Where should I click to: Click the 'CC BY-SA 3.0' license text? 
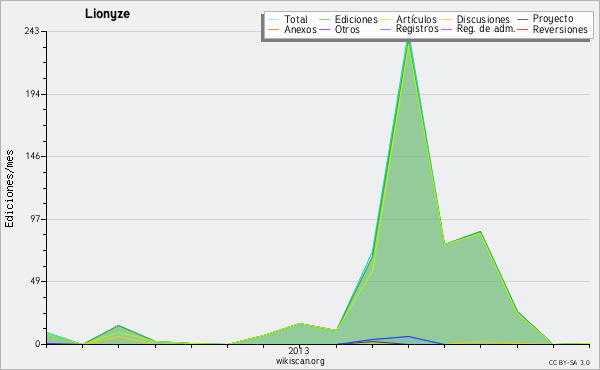569,362
